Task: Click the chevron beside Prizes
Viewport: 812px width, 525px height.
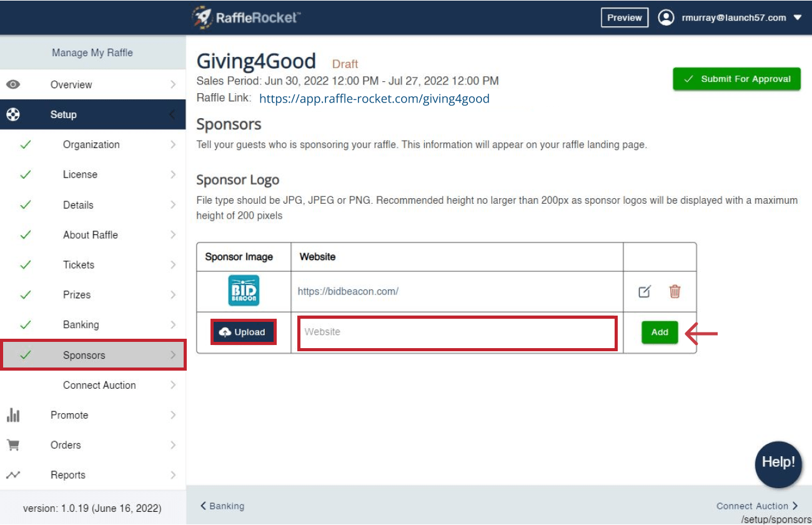Action: pyautogui.click(x=173, y=295)
